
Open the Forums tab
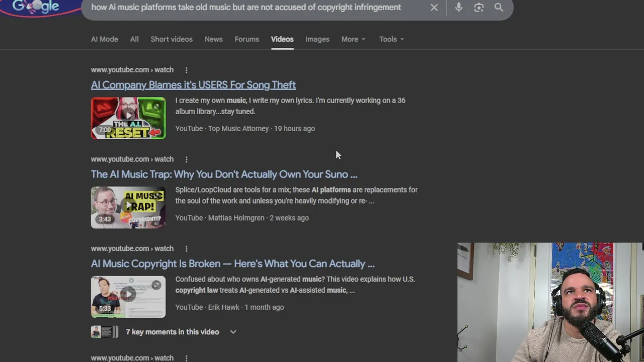(x=247, y=39)
